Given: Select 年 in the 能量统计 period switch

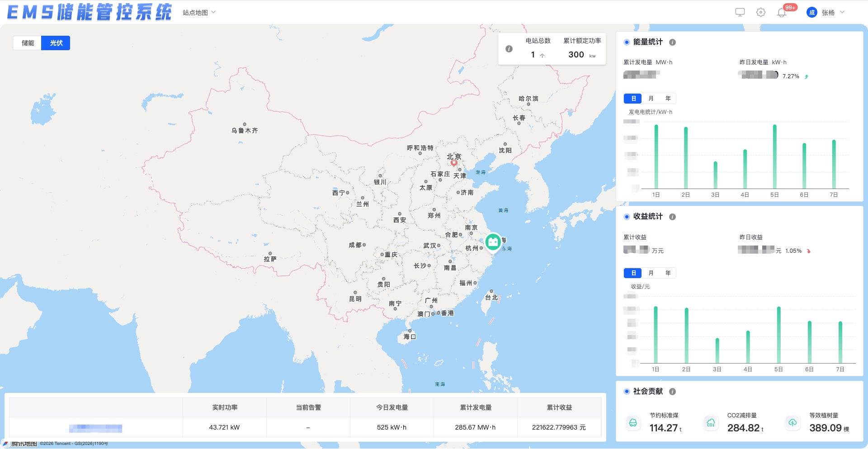Looking at the screenshot, I should pyautogui.click(x=668, y=99).
